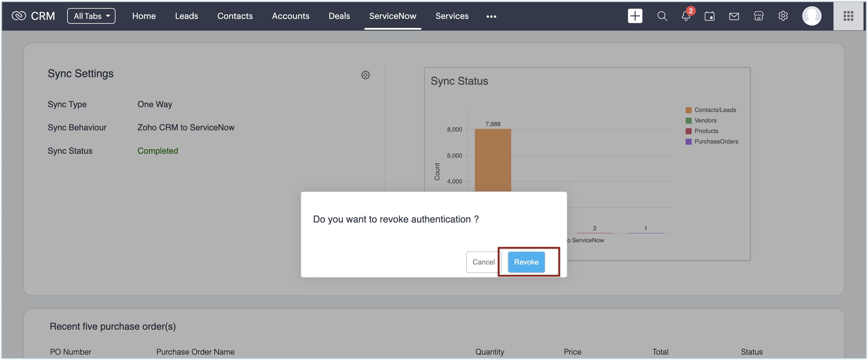Image resolution: width=868 pixels, height=360 pixels.
Task: Open the marketplace store icon
Action: pos(759,16)
